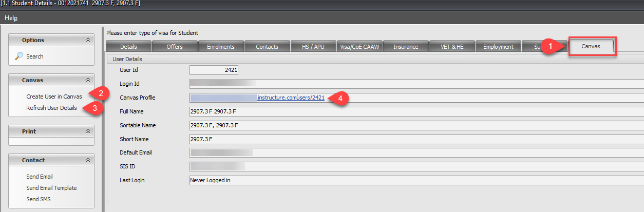Collapse the Canvas sidebar panel chevron
Screen dimensions: 644x212
pyautogui.click(x=88, y=80)
